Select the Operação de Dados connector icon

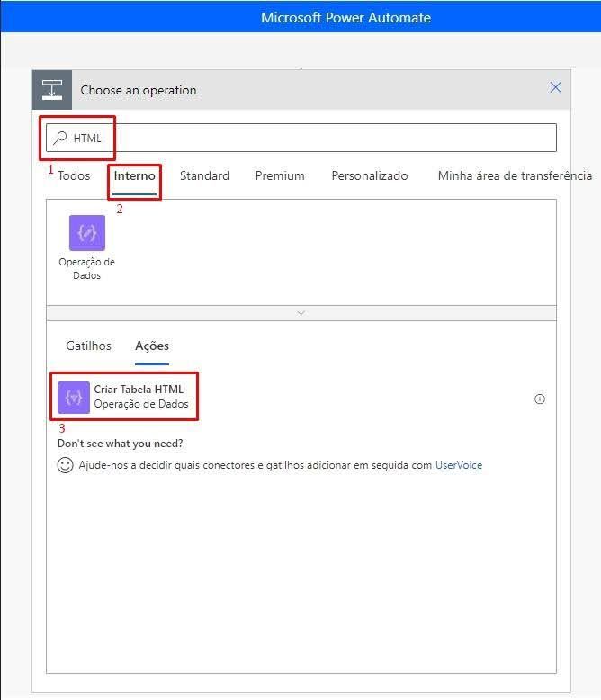coord(87,233)
